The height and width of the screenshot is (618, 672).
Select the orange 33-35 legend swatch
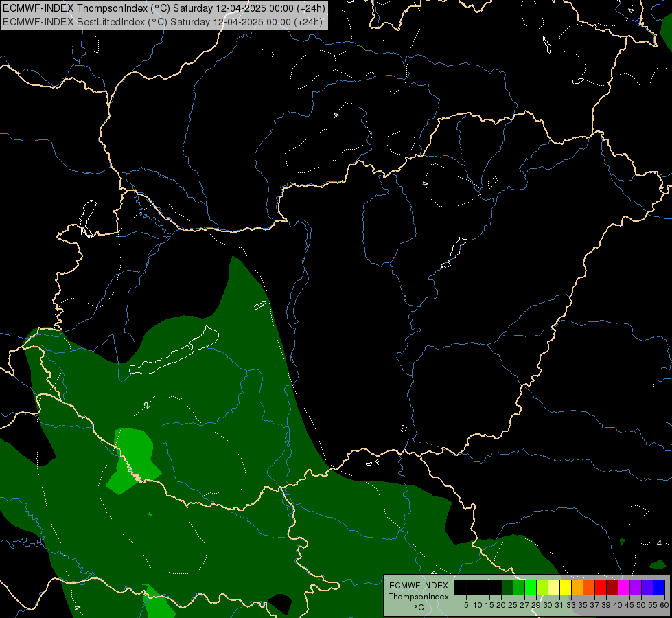click(577, 587)
